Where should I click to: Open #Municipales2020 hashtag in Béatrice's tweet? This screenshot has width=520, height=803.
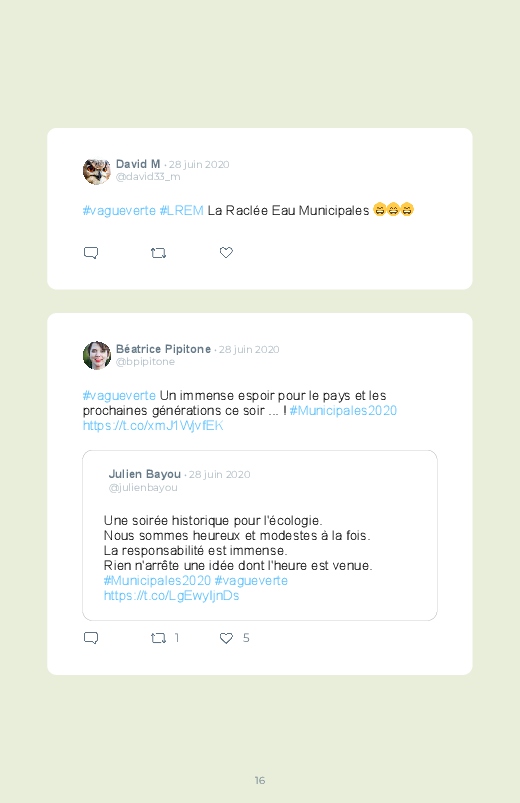point(343,411)
